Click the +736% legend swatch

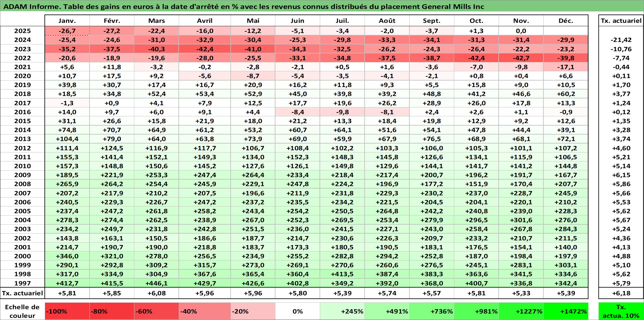click(432, 311)
